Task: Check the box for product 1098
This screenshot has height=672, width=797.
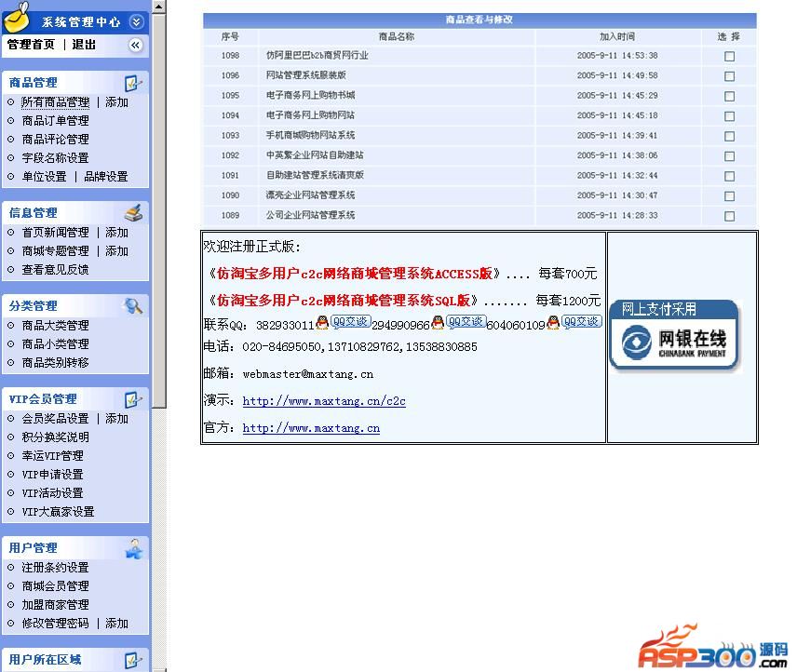Action: pos(729,57)
